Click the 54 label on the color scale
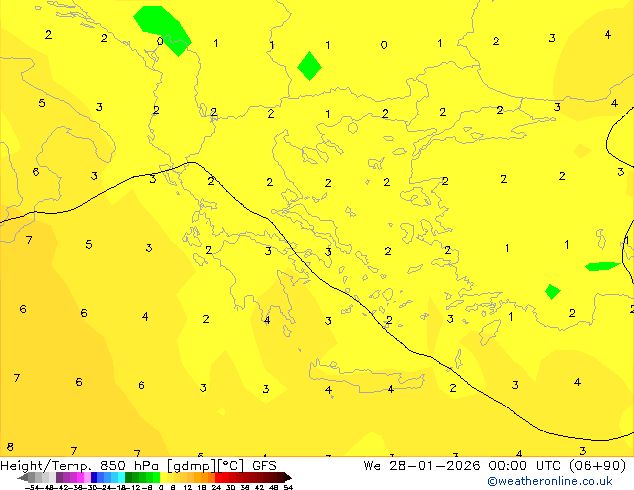This screenshot has width=634, height=490. pos(288,487)
